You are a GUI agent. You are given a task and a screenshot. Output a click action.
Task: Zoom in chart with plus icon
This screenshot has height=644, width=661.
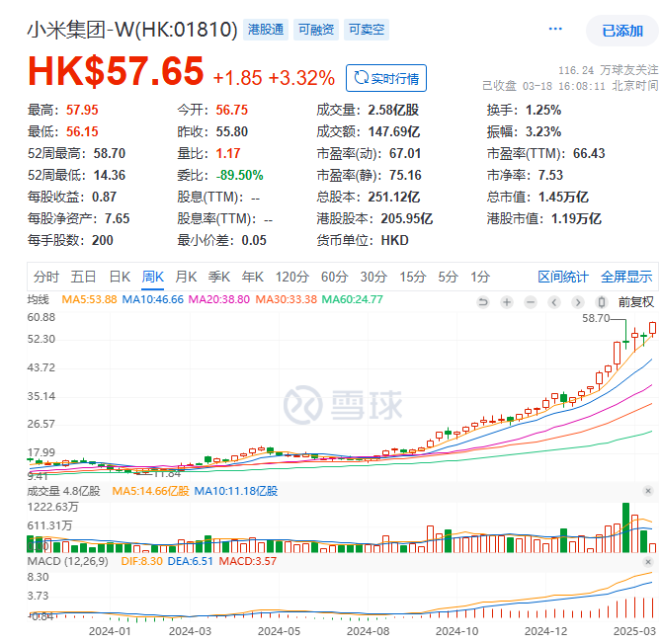507,302
